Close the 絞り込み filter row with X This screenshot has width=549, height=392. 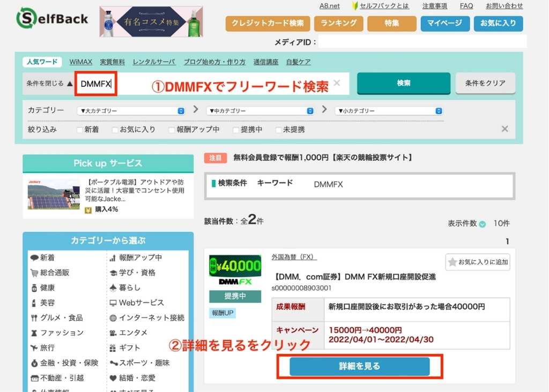pyautogui.click(x=505, y=129)
